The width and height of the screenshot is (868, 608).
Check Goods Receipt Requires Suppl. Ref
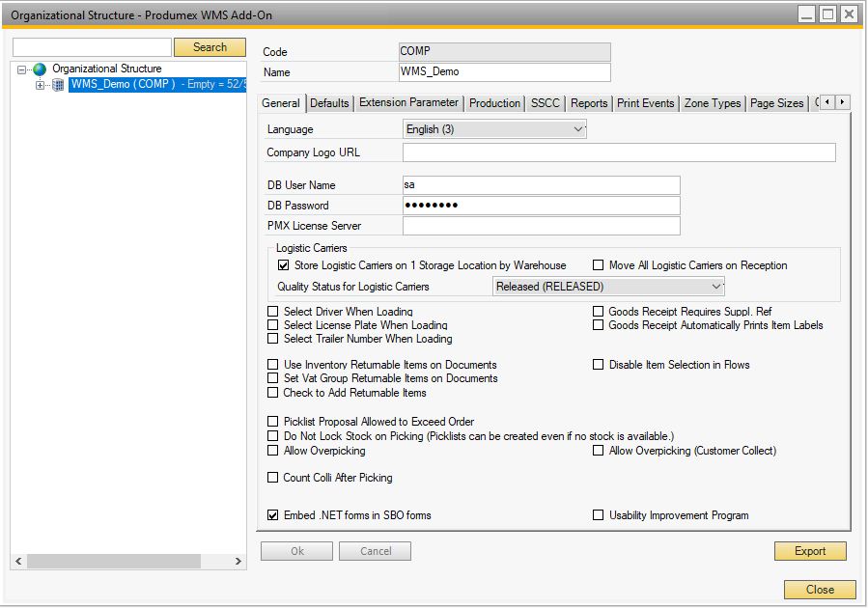[599, 312]
